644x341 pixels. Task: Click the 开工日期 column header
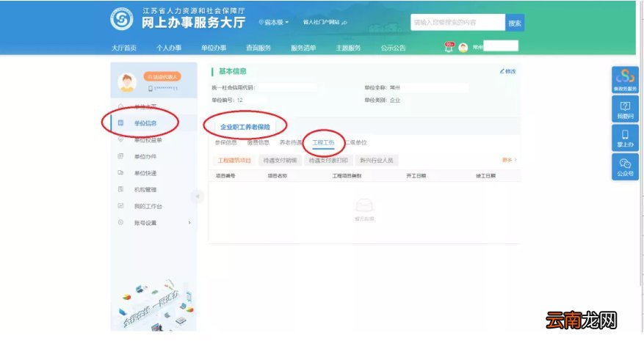[x=416, y=175]
